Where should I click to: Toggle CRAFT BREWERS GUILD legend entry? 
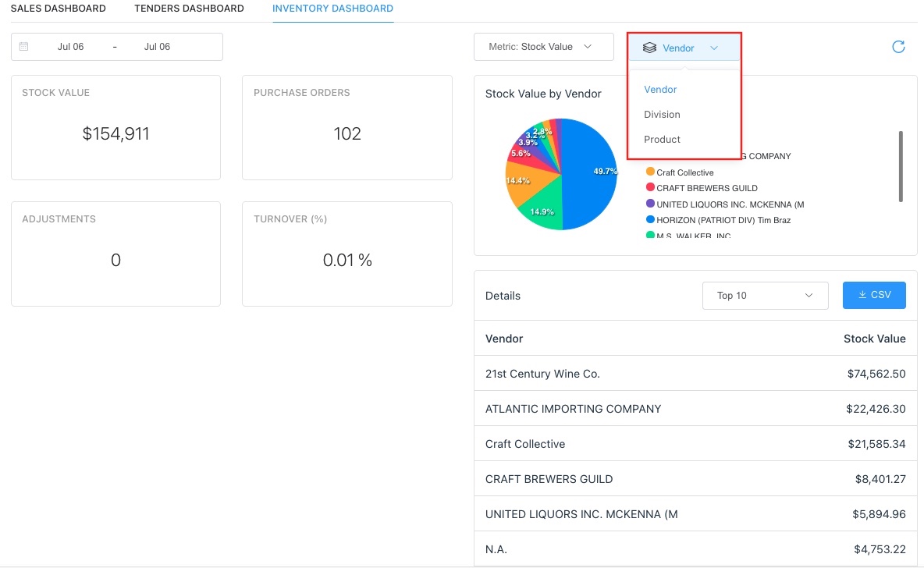pos(706,188)
